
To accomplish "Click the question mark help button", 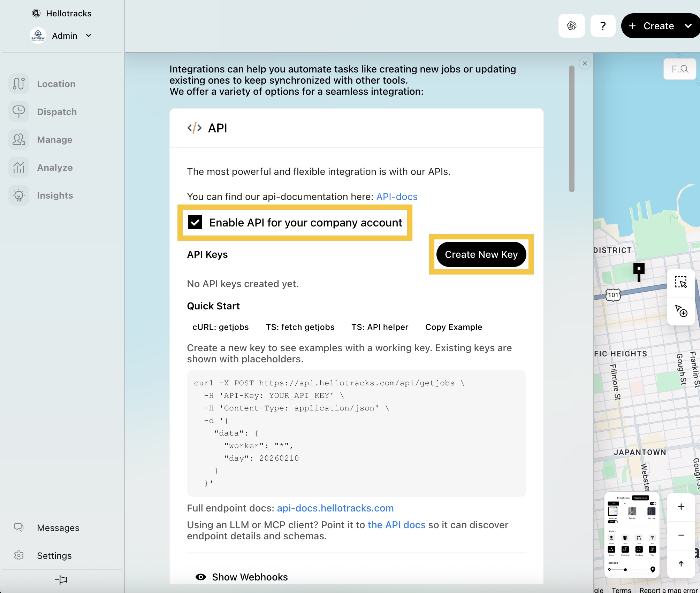I will coord(603,26).
